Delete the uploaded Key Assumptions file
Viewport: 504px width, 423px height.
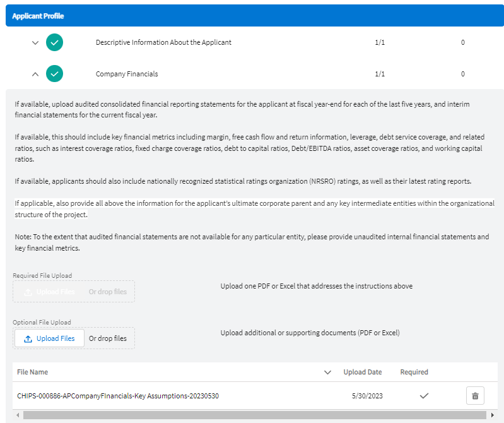coord(475,396)
